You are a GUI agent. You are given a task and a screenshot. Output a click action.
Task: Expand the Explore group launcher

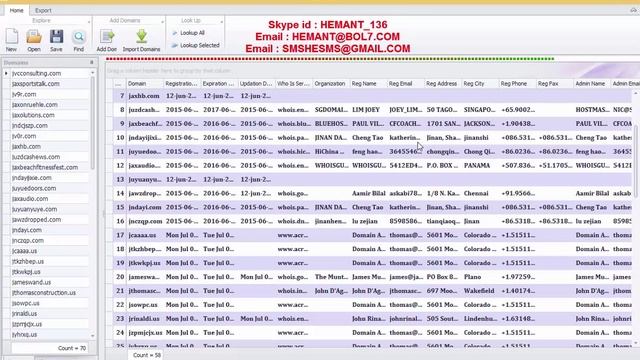coord(89,21)
